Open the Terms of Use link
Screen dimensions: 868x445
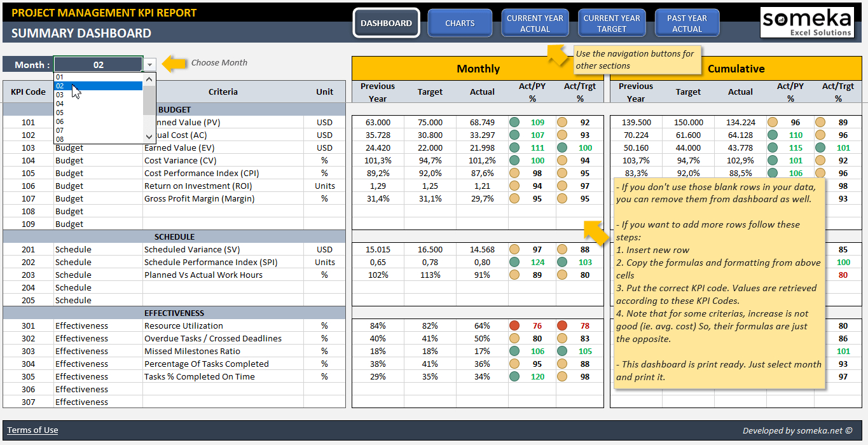(32, 430)
